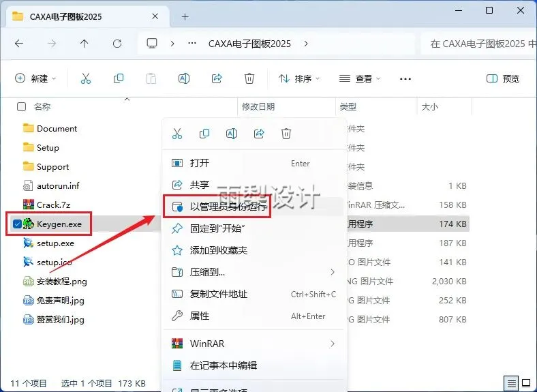Click the This PC monitor icon in the address bar
The height and width of the screenshot is (392, 537).
point(152,44)
